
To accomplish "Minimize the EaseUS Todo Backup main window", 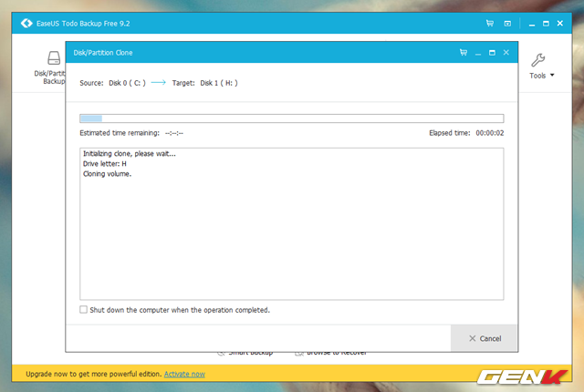I will tap(532, 24).
